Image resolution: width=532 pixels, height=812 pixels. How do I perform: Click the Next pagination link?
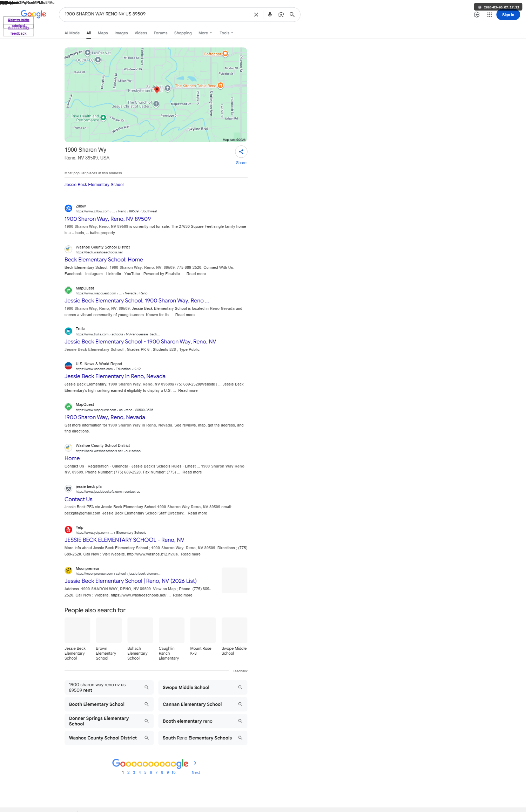tap(196, 772)
